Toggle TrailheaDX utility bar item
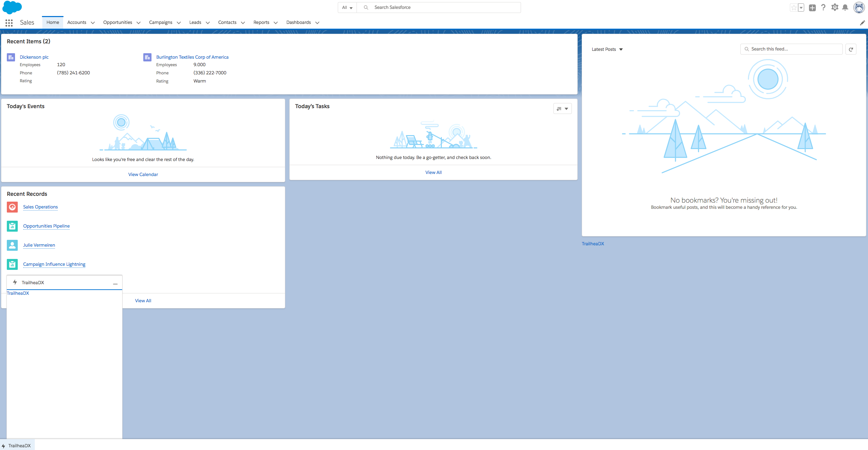The height and width of the screenshot is (450, 868). click(x=17, y=446)
